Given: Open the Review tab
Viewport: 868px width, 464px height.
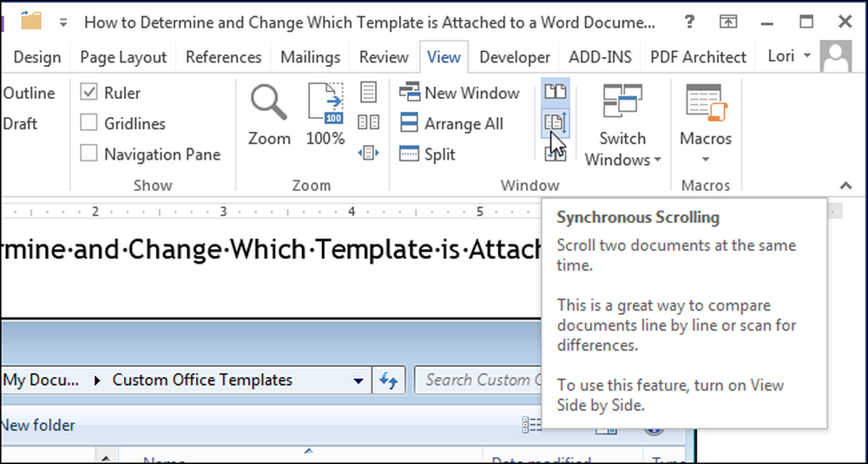Looking at the screenshot, I should tap(384, 57).
